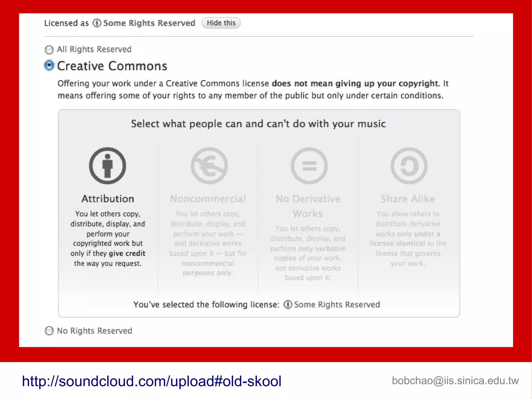Open the soundcloud.com upload link
The image size is (532, 399).
(151, 381)
